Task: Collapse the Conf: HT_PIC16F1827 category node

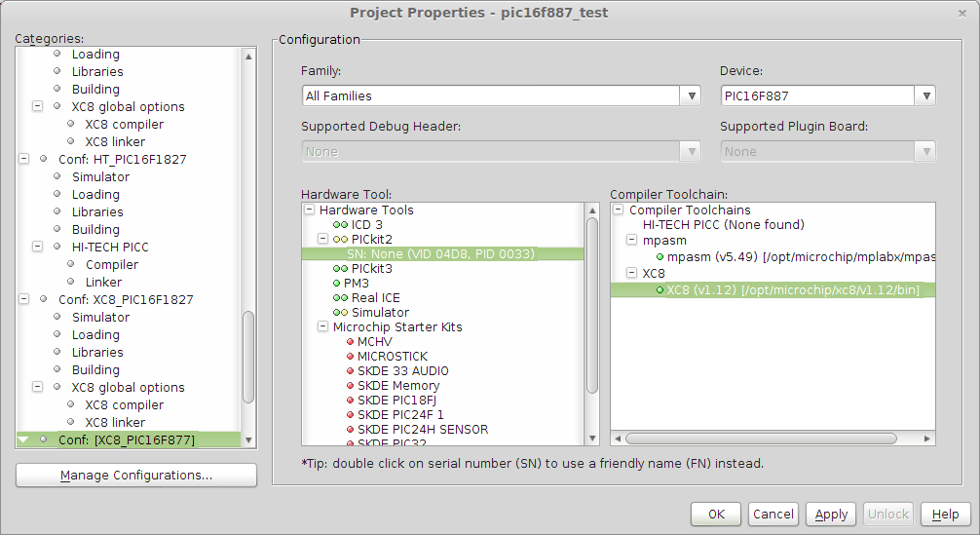Action: click(x=23, y=160)
